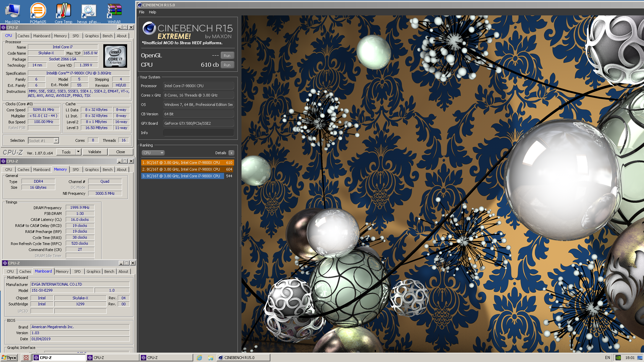This screenshot has width=644, height=362.
Task: Open About tab in top CPU-Z window
Action: 122,36
